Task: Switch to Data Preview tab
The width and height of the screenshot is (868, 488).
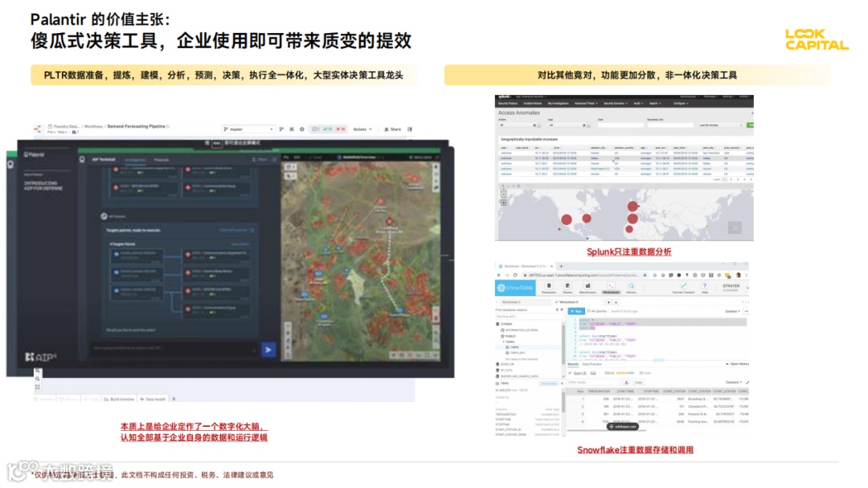Action: pyautogui.click(x=592, y=364)
